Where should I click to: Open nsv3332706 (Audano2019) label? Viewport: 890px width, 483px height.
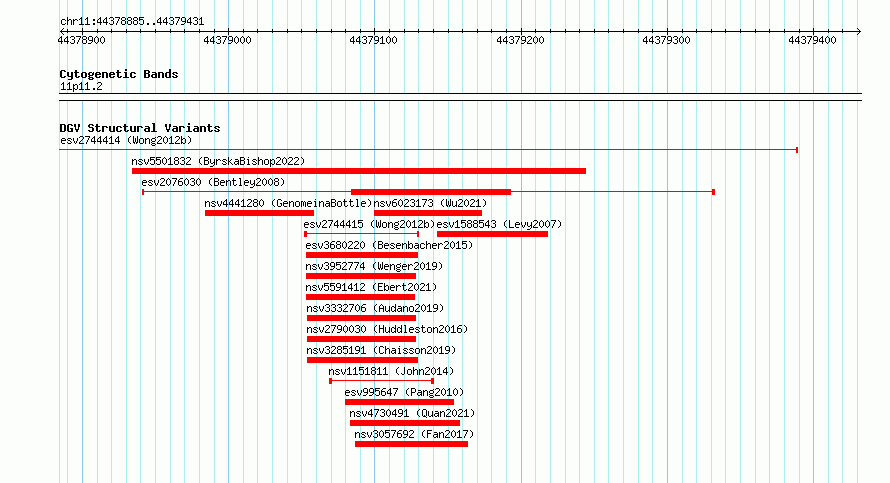(x=375, y=308)
